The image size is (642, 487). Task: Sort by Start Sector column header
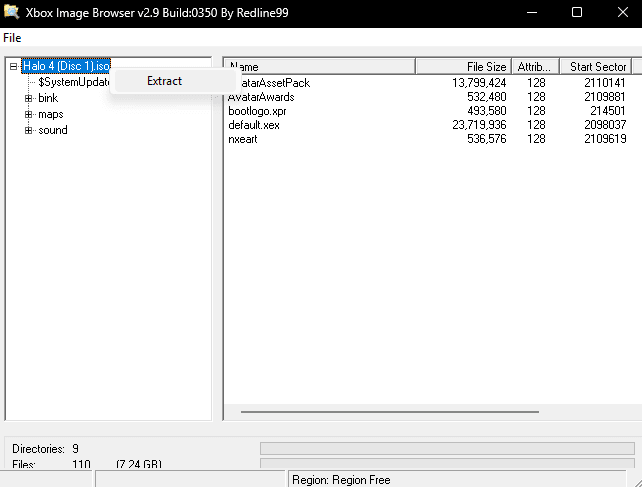click(597, 66)
